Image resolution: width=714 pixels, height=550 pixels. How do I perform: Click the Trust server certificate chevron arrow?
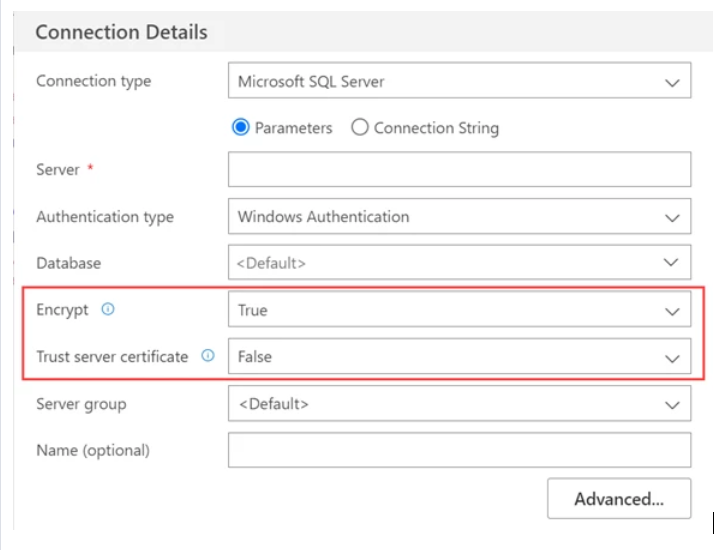coord(672,357)
